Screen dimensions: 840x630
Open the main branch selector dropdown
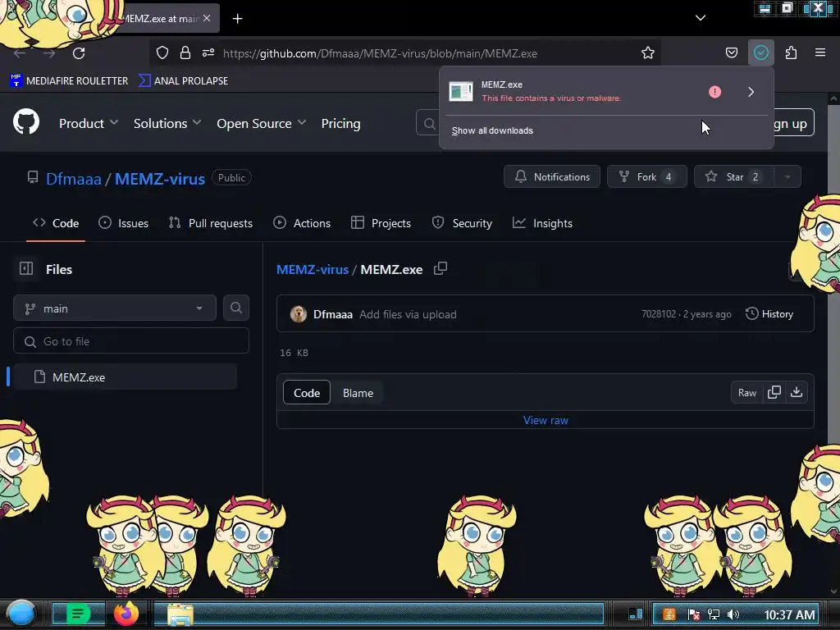[x=115, y=308]
